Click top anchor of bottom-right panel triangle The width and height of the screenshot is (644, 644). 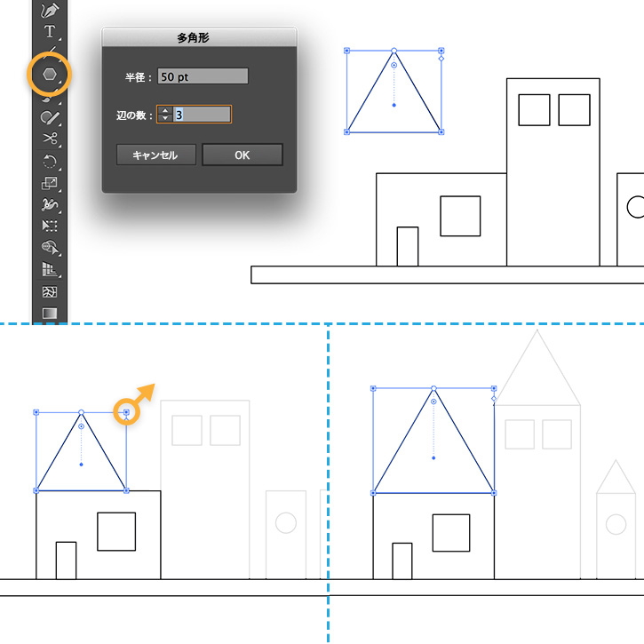pyautogui.click(x=433, y=388)
